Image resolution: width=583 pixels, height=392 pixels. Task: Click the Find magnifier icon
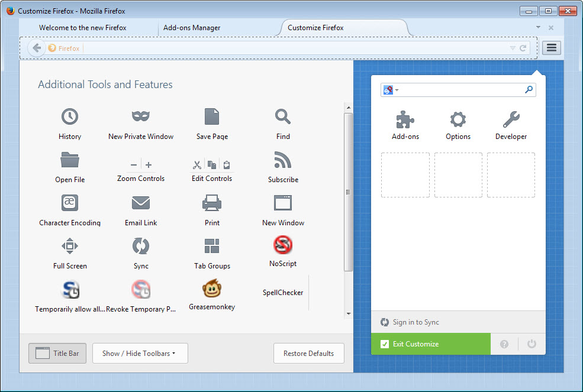coord(282,116)
